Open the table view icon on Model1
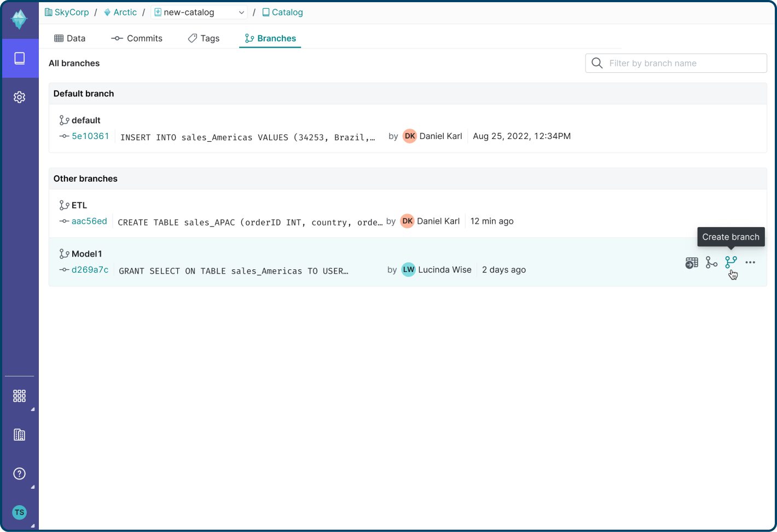Screen dimensions: 777x532 pyautogui.click(x=692, y=263)
